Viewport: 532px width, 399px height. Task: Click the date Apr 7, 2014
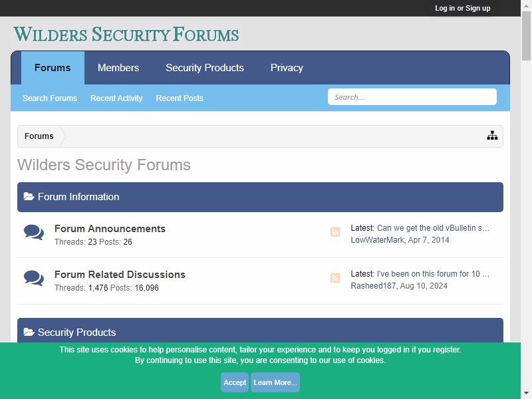pos(428,240)
